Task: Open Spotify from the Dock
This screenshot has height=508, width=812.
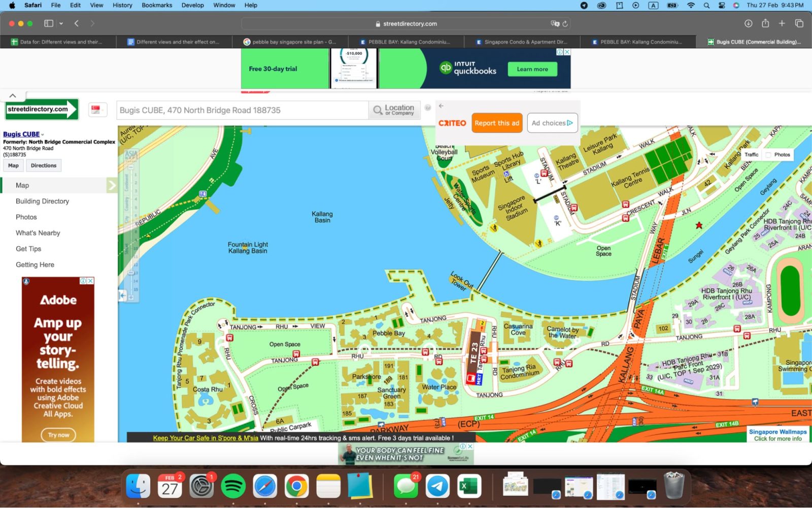Action: (x=233, y=487)
